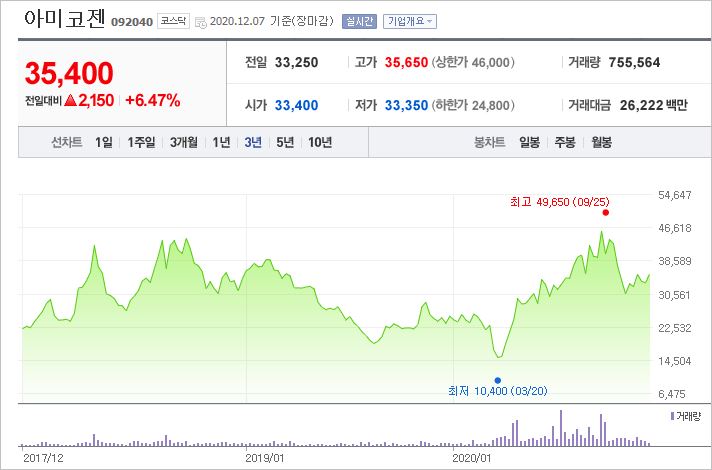Click the +6.47% change value
Viewport: 712px width, 470px height.
pos(153,100)
